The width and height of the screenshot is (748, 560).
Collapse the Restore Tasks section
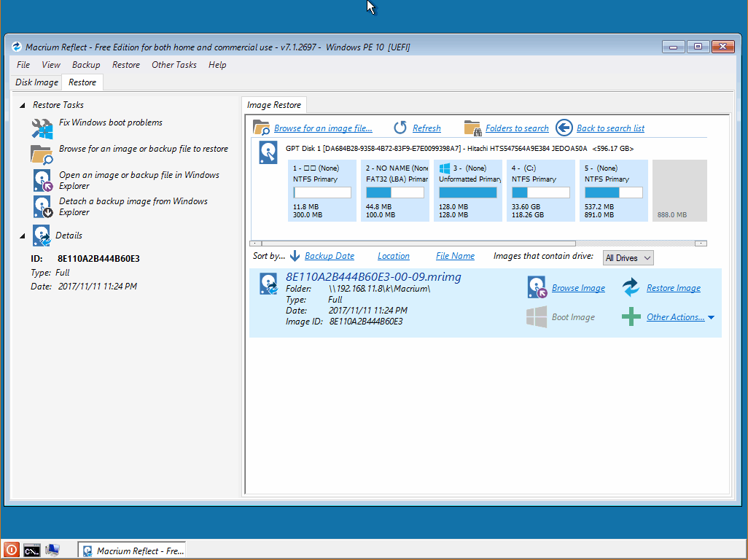click(x=22, y=105)
